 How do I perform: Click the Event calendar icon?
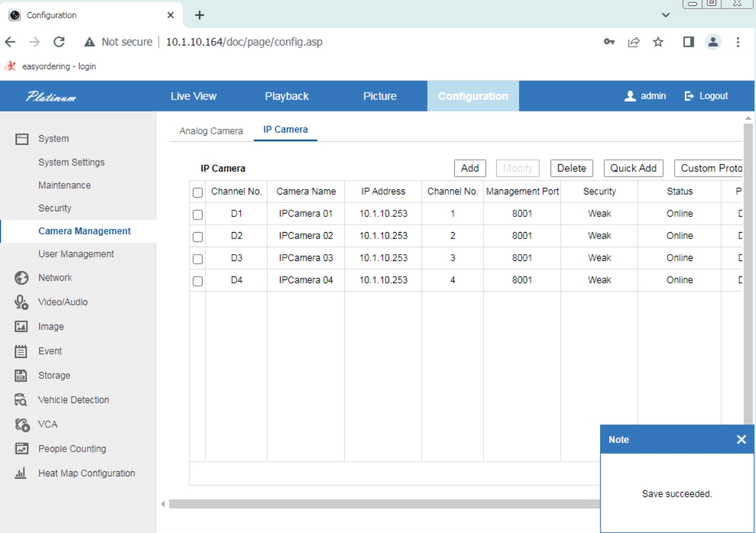(x=21, y=351)
